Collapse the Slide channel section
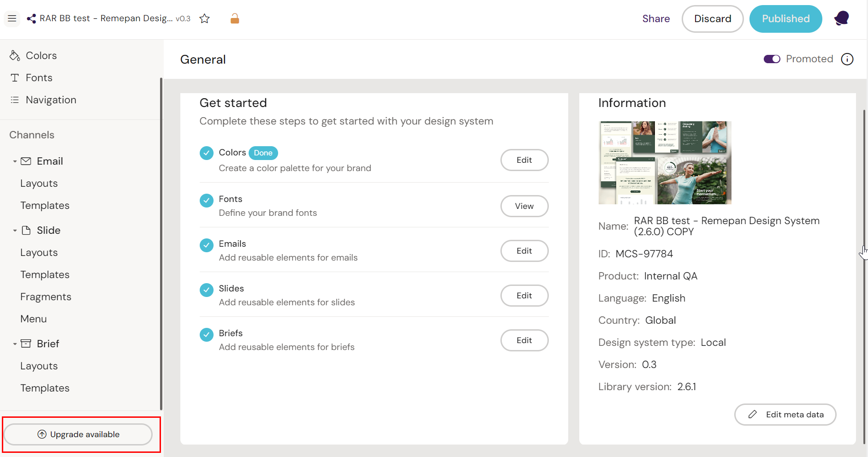868x457 pixels. point(15,231)
